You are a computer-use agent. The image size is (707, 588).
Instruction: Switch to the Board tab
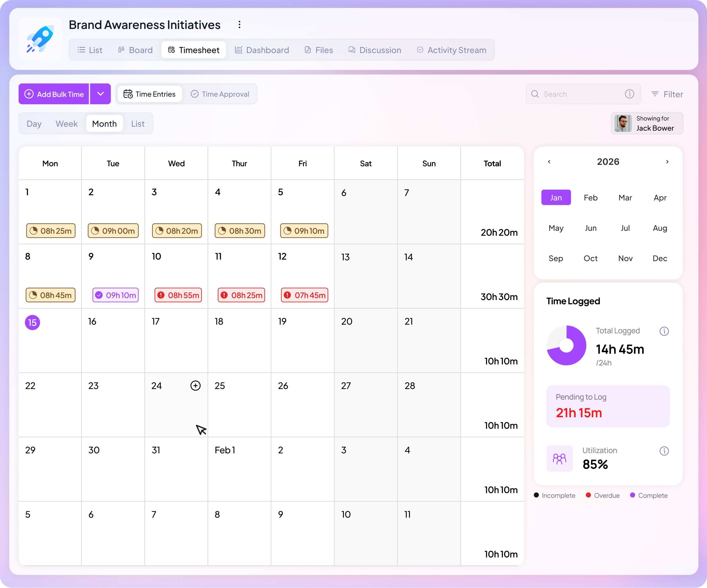pos(135,50)
